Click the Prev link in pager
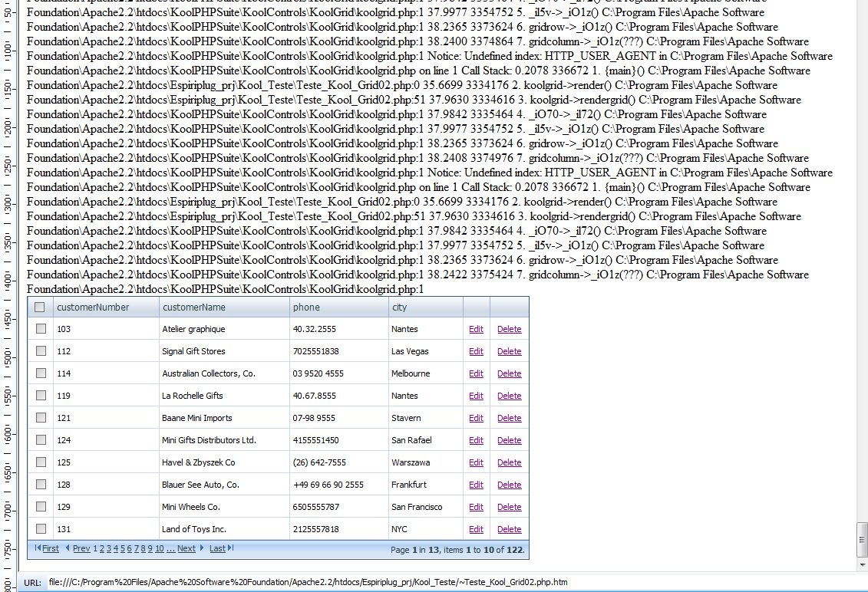The width and height of the screenshot is (868, 592). tap(81, 548)
